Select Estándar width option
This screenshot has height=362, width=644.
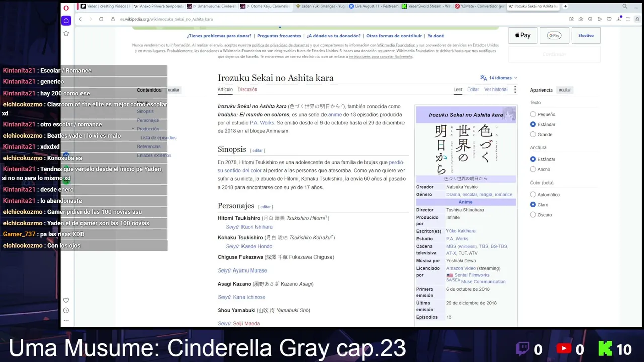tap(533, 159)
